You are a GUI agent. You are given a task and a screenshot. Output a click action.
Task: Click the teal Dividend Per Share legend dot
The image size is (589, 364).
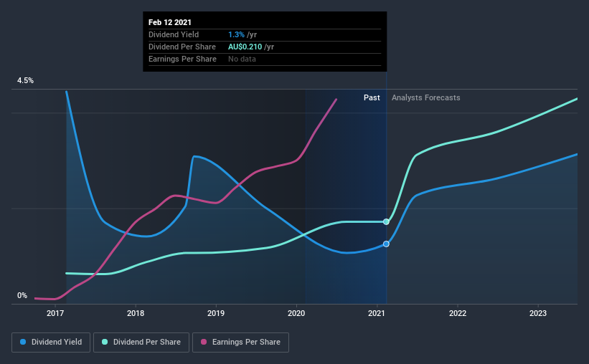tap(105, 342)
